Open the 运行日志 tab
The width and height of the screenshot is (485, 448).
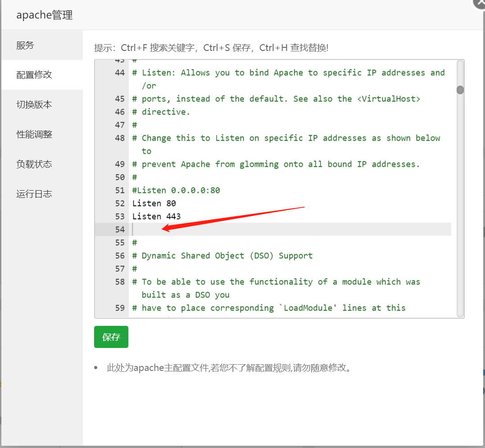click(x=42, y=194)
